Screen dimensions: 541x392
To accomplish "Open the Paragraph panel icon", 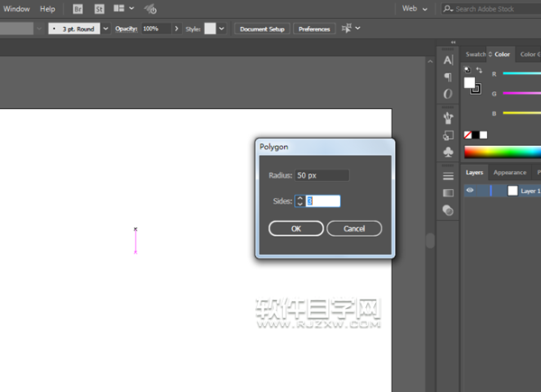I will [x=448, y=77].
